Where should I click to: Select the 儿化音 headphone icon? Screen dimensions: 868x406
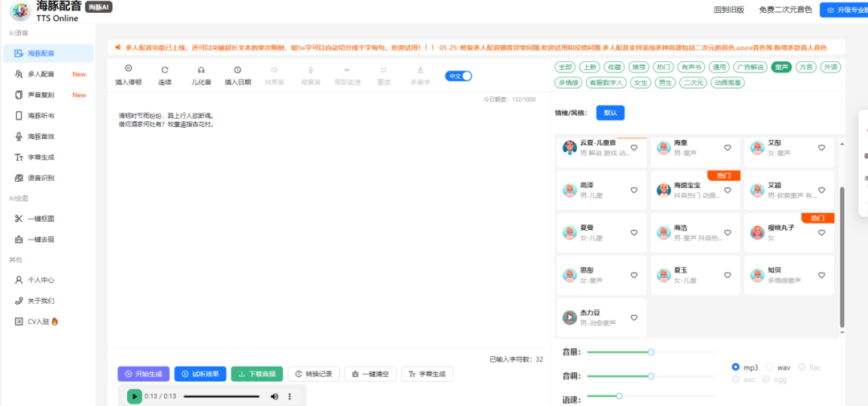click(x=202, y=70)
